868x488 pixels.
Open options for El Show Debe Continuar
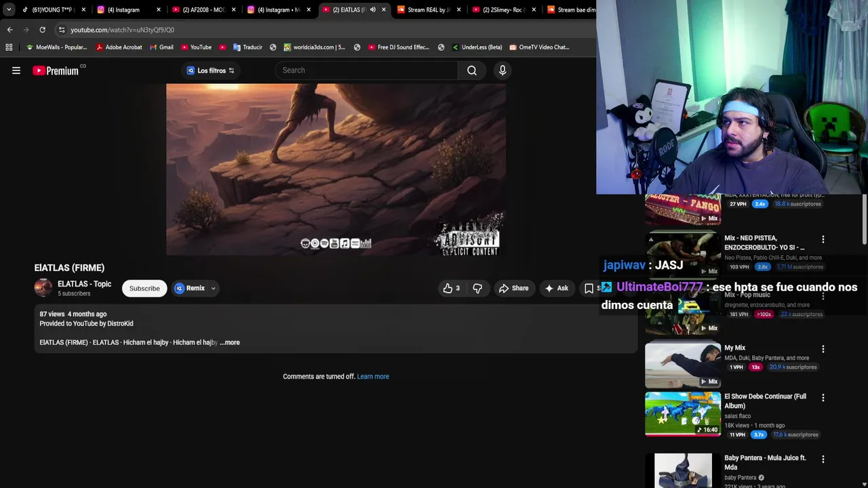point(823,398)
